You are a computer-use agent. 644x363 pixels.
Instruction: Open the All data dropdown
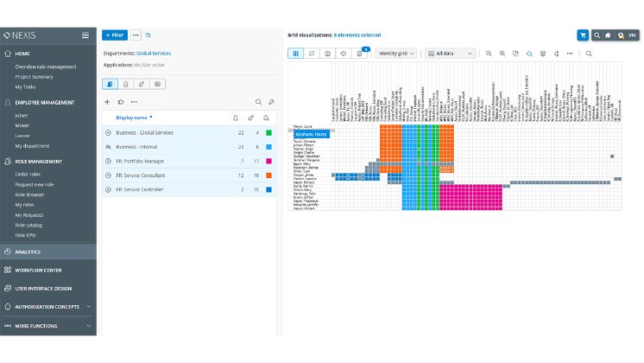point(449,54)
